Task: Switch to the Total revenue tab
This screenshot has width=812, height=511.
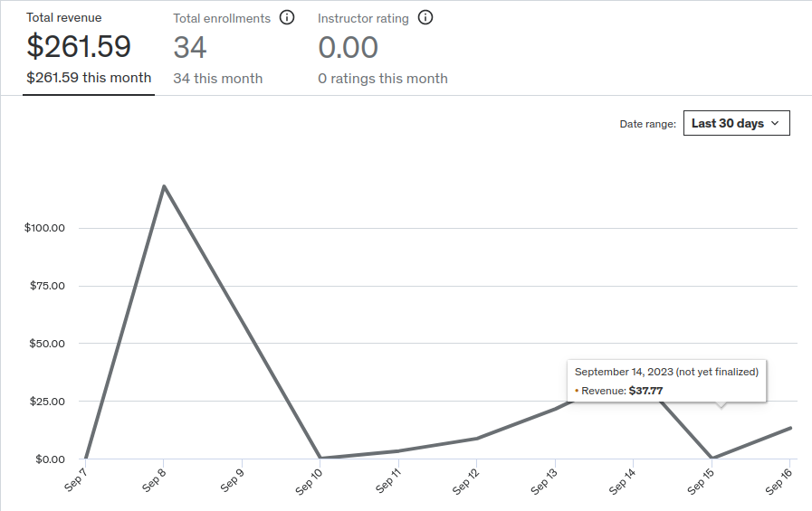Action: (88, 47)
